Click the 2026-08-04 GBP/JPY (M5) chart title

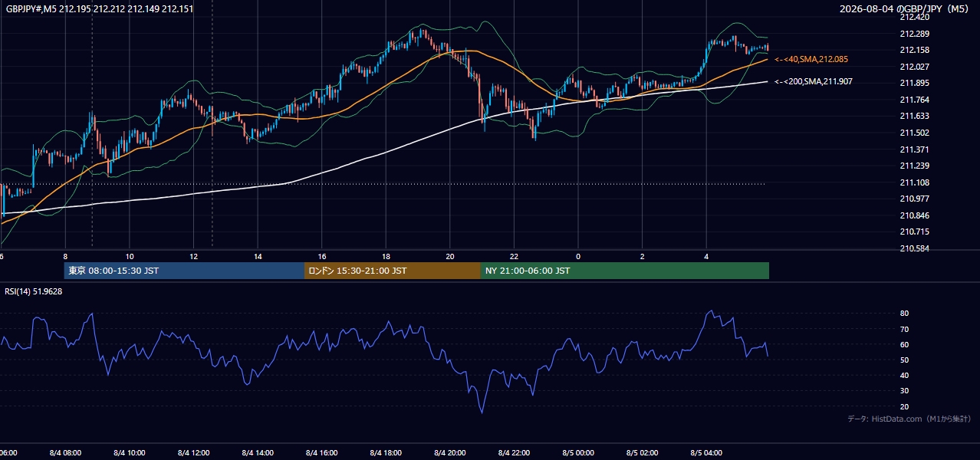[x=905, y=8]
